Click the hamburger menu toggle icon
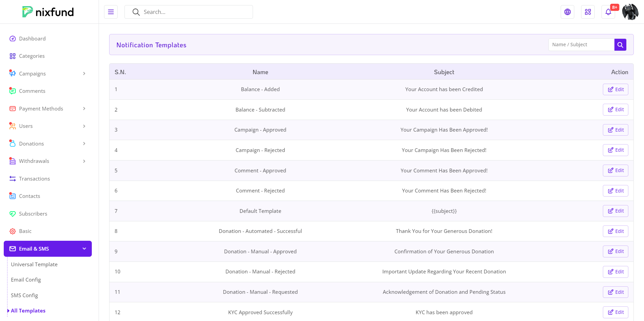644x321 pixels. click(111, 12)
